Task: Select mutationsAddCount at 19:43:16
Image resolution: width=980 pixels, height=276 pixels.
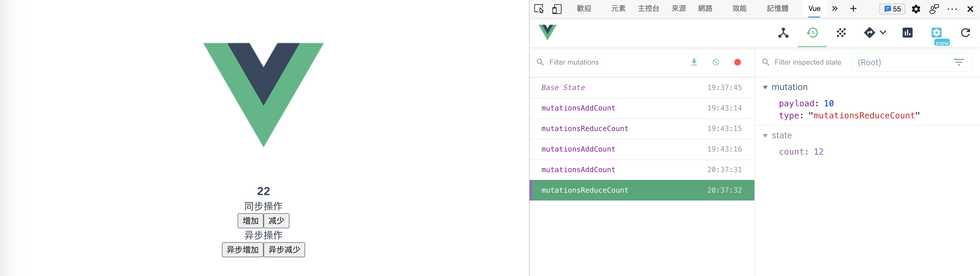Action: (x=642, y=149)
